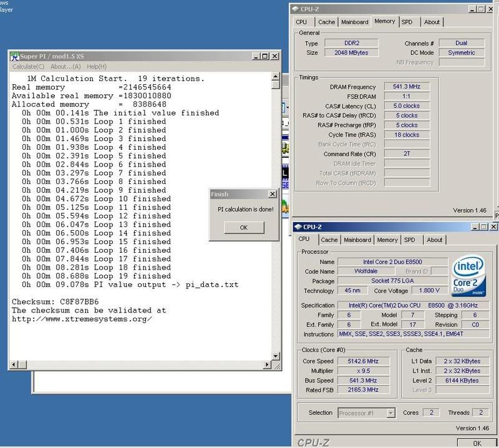Switch to the SPD tab in the lower CPU-Z window

(409, 240)
